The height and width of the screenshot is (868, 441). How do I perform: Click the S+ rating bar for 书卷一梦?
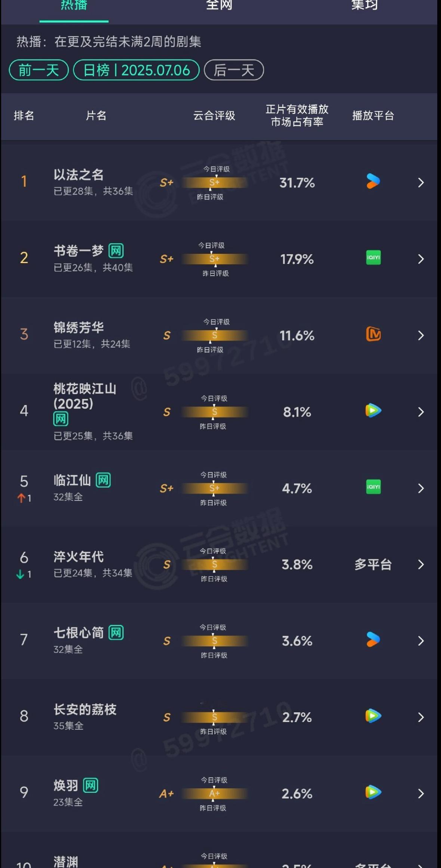[214, 259]
